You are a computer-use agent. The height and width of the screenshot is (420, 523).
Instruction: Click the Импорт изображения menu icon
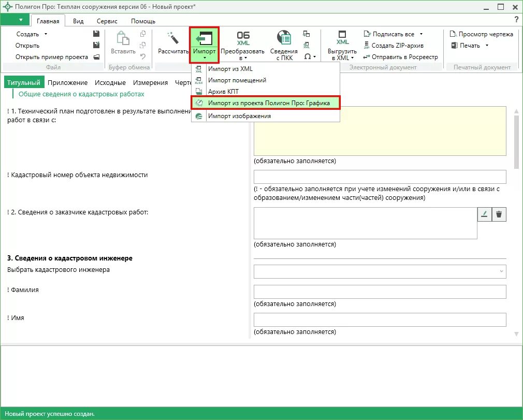(199, 116)
